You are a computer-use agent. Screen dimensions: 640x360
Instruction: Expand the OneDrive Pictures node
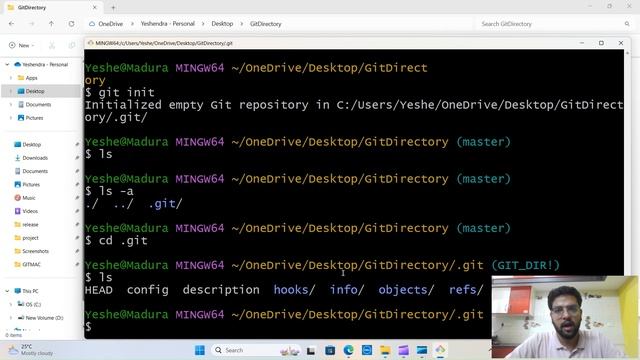click(x=11, y=118)
